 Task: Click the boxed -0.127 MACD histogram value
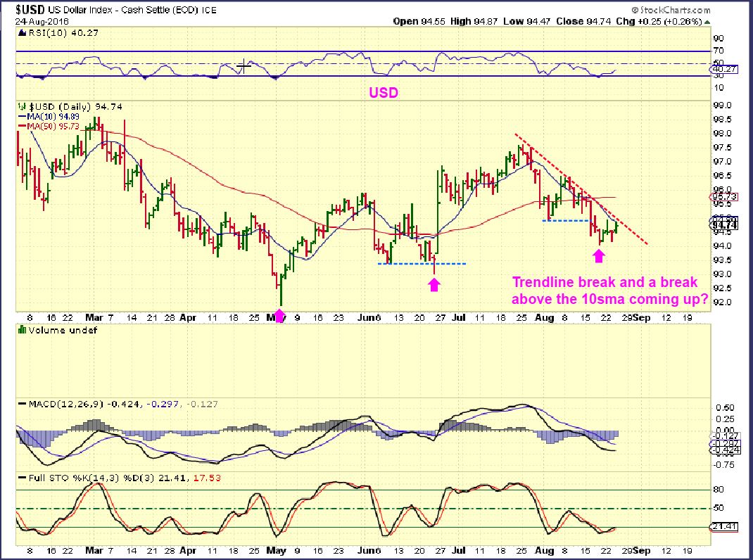click(723, 435)
